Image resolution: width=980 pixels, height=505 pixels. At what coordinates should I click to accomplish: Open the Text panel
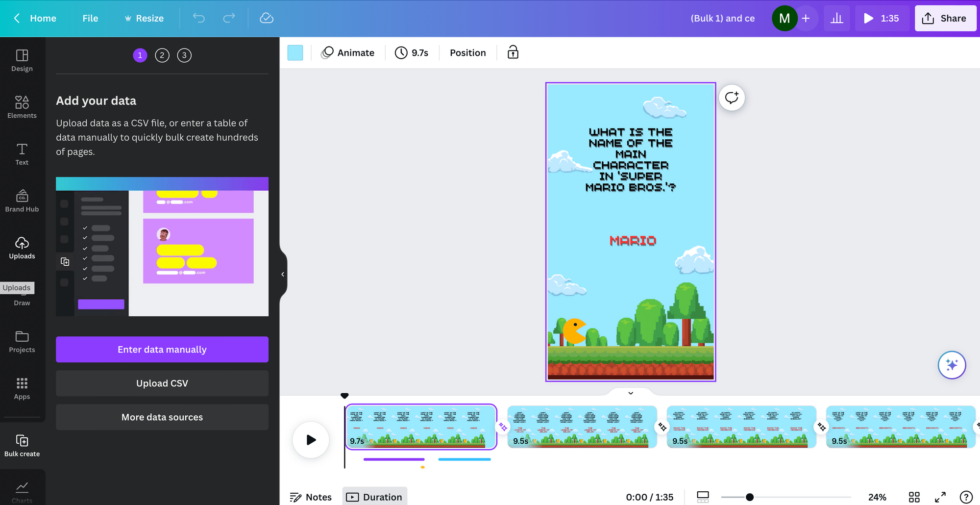click(22, 153)
